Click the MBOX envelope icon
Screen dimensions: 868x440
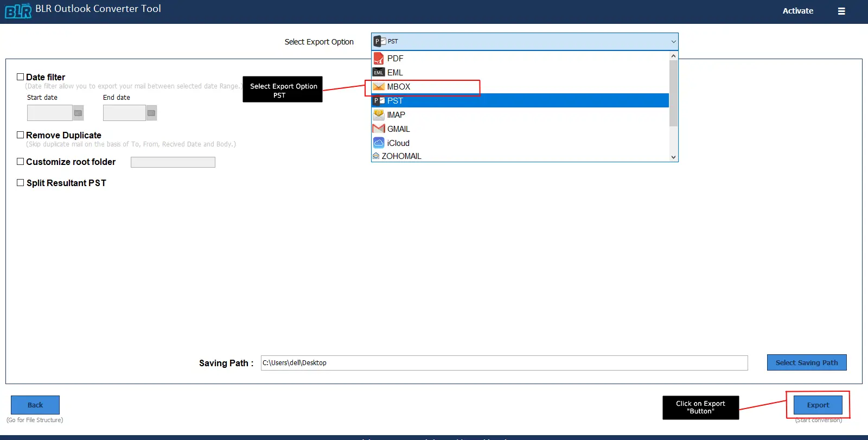(x=379, y=86)
